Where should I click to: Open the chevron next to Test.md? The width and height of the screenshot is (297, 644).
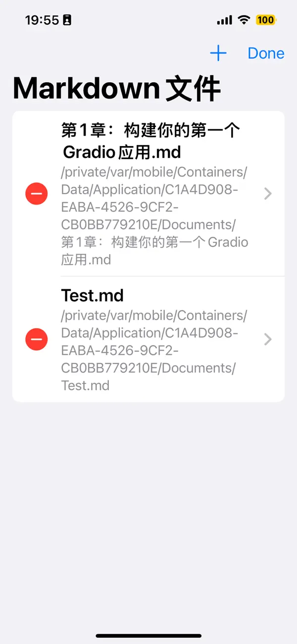tap(267, 339)
